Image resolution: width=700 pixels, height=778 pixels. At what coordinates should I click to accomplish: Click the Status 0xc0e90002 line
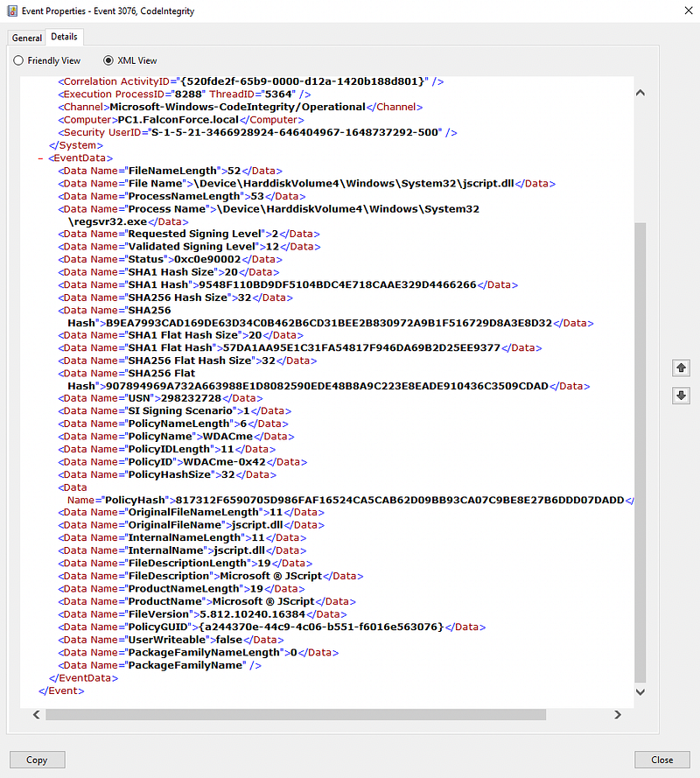170,260
